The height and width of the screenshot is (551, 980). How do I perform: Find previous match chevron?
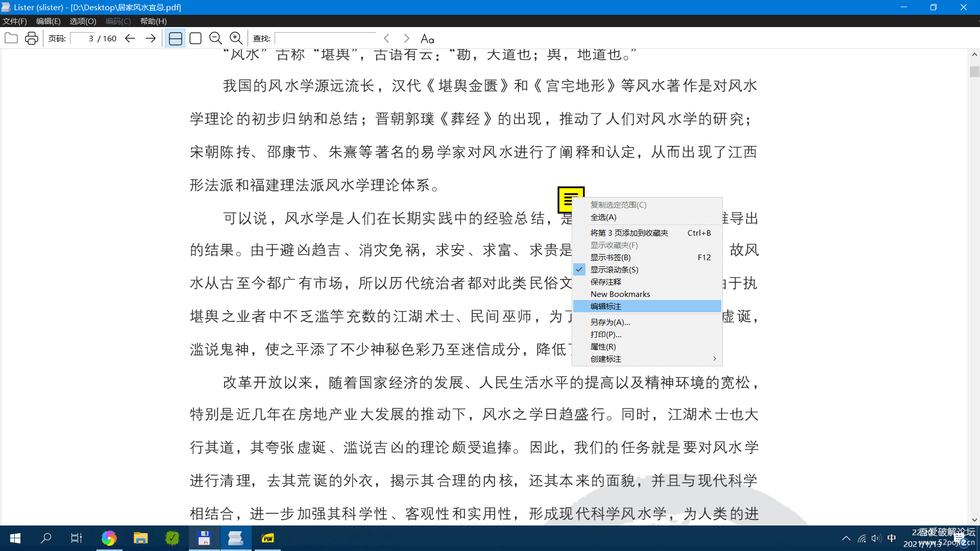386,38
